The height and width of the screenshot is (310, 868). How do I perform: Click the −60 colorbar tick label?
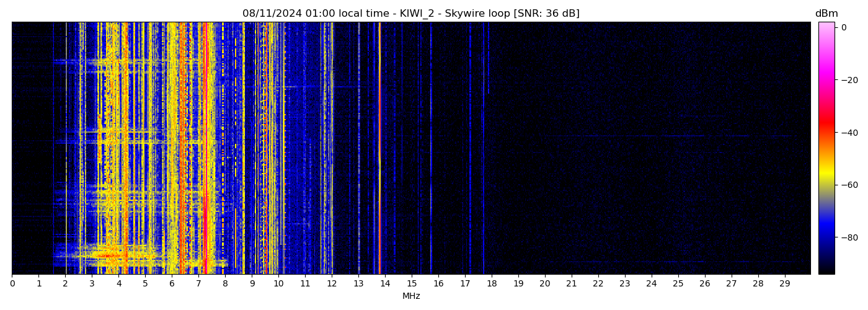[x=847, y=185]
